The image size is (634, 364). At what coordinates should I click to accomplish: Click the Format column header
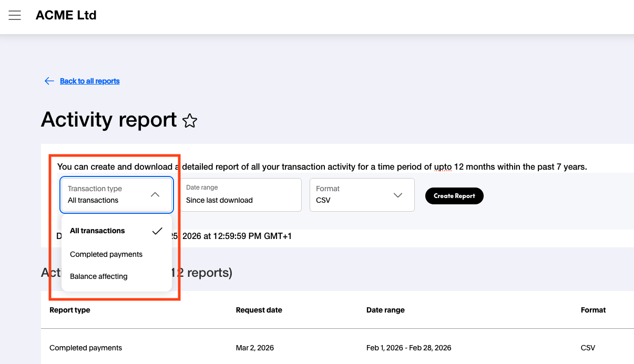(593, 310)
